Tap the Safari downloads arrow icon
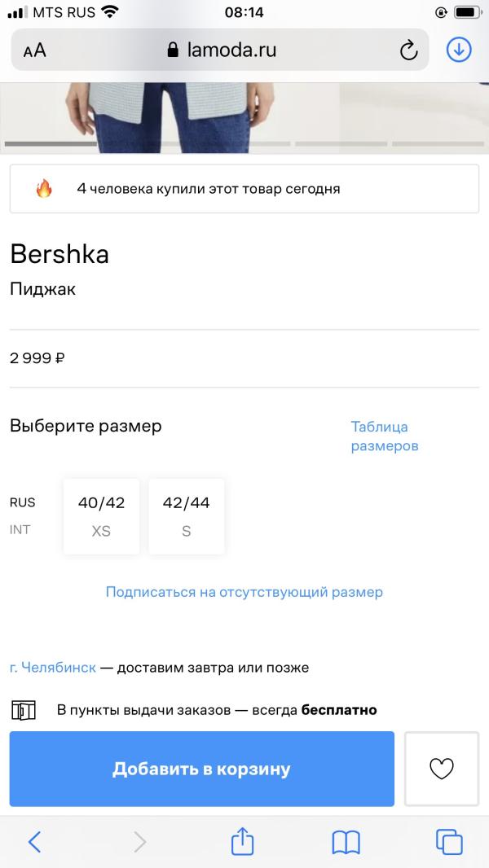The width and height of the screenshot is (489, 868). (459, 50)
